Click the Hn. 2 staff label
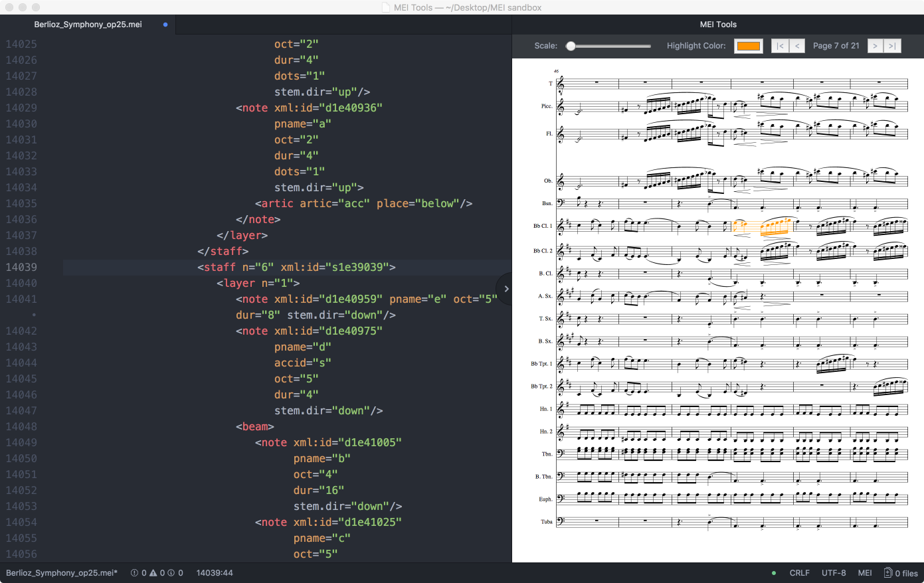The height and width of the screenshot is (583, 924). [x=546, y=432]
